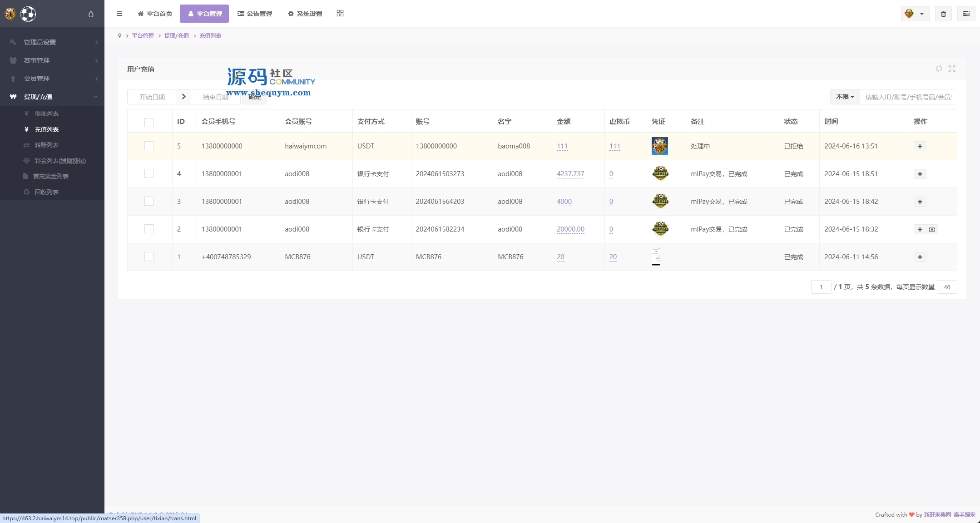Check the checkbox for row ID 4
Screen dimensions: 980x523
pos(149,173)
